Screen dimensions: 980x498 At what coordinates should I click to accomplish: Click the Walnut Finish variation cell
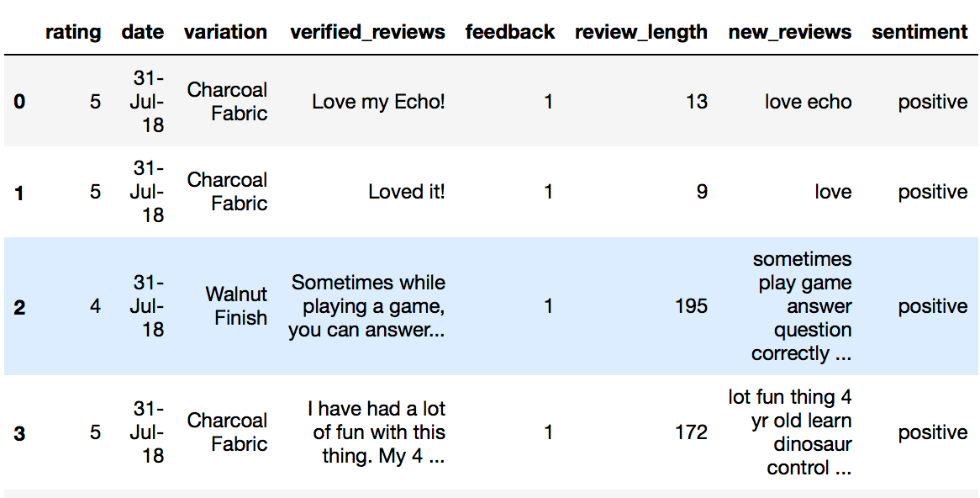[x=235, y=306]
